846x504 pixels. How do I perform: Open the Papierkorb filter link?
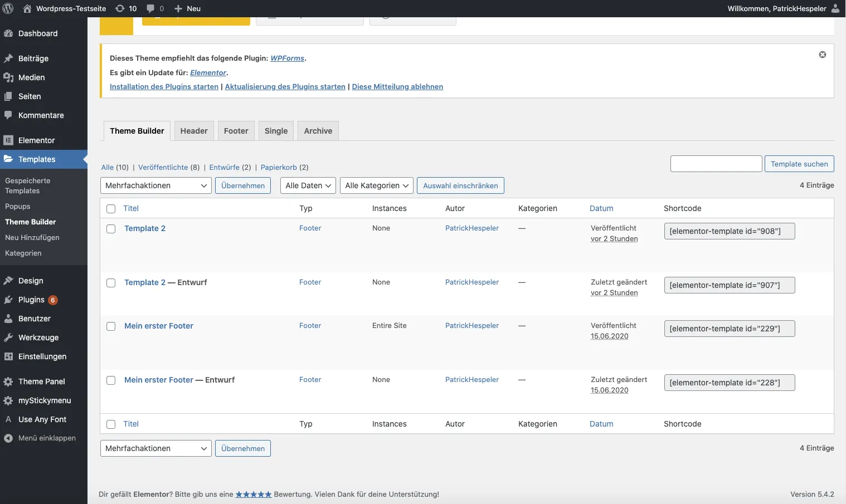[279, 167]
